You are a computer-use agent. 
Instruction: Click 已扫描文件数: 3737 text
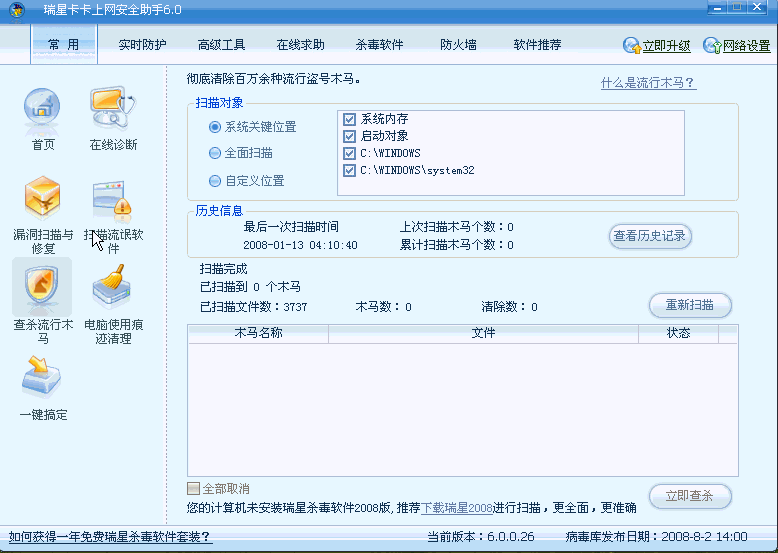254,307
